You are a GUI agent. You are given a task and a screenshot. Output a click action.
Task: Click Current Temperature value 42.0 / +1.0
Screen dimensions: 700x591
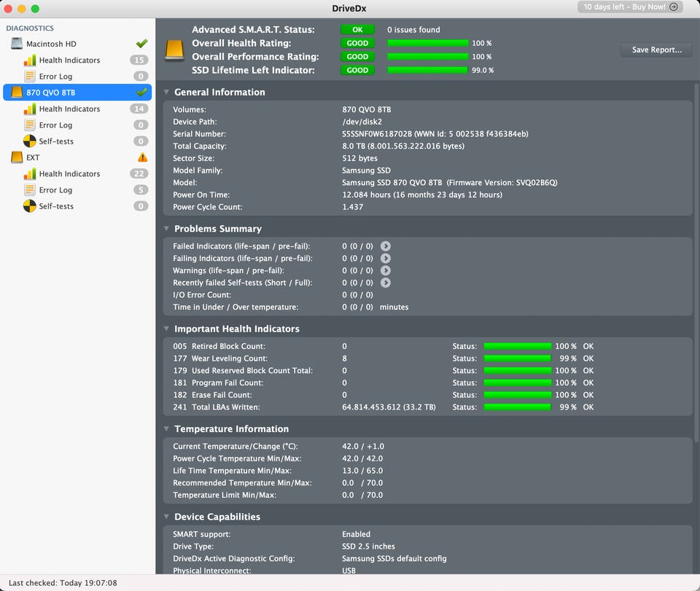(363, 447)
